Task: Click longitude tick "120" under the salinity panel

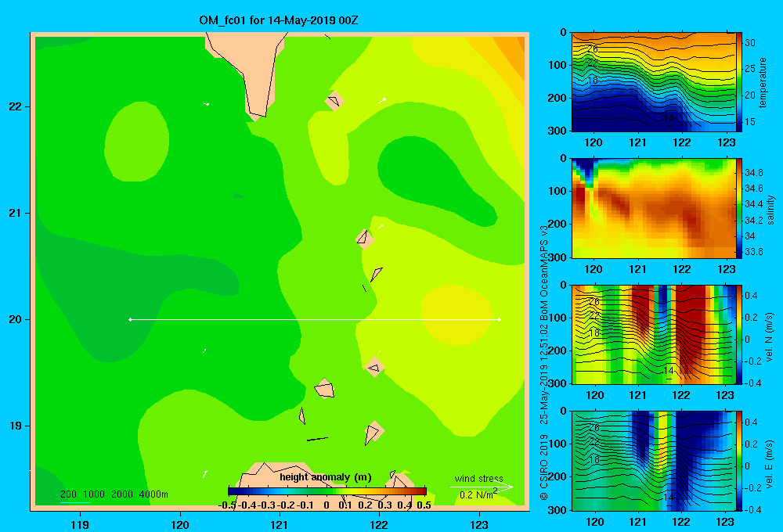Action: (594, 269)
